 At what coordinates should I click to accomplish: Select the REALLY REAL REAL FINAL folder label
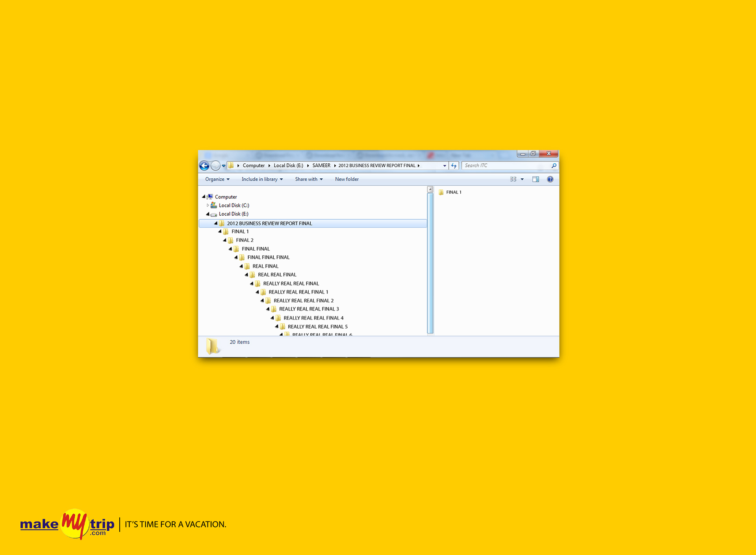pyautogui.click(x=291, y=283)
